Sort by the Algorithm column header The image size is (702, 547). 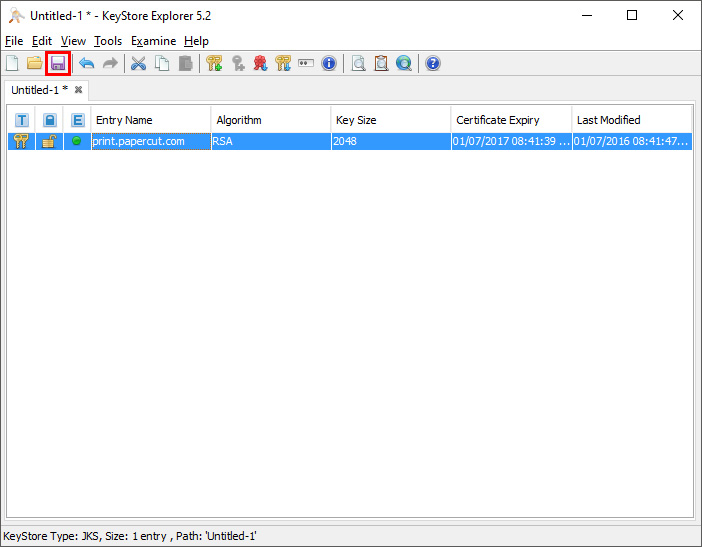pos(271,120)
